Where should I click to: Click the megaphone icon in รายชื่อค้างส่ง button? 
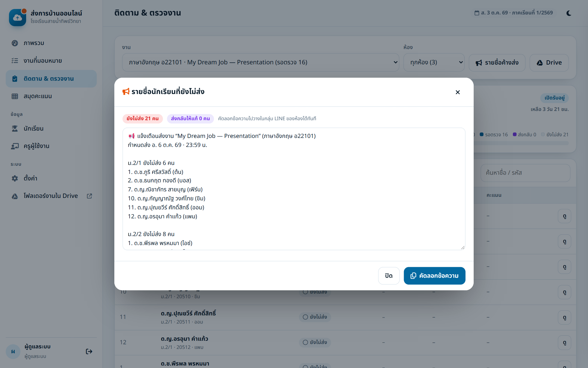(479, 63)
